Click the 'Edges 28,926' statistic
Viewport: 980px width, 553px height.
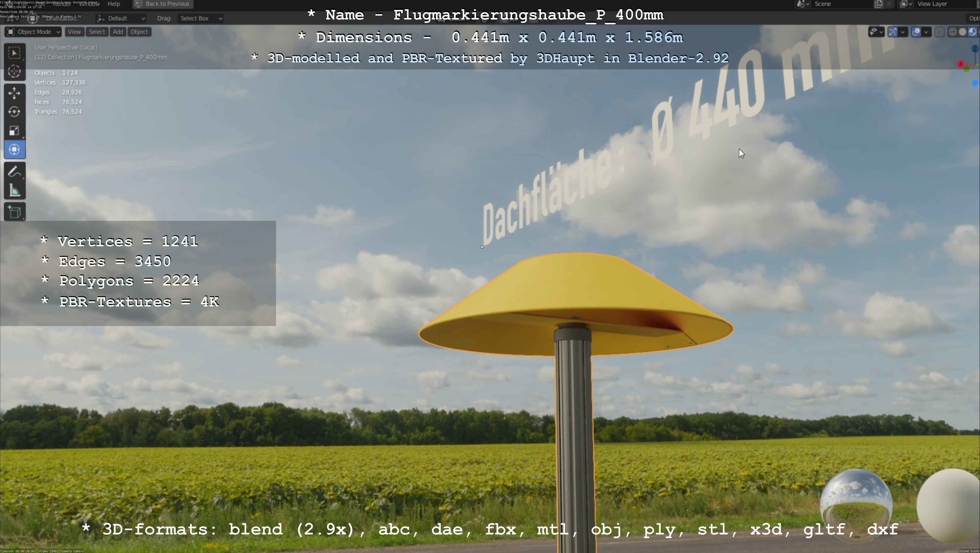pyautogui.click(x=58, y=92)
